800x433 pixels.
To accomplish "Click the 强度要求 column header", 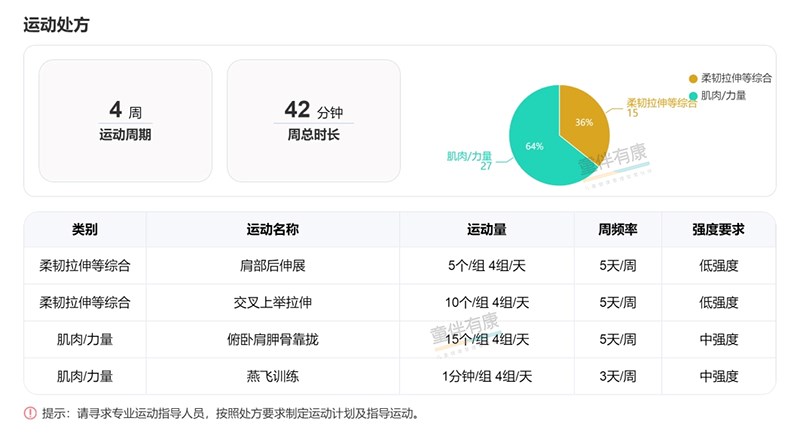I will [x=718, y=230].
